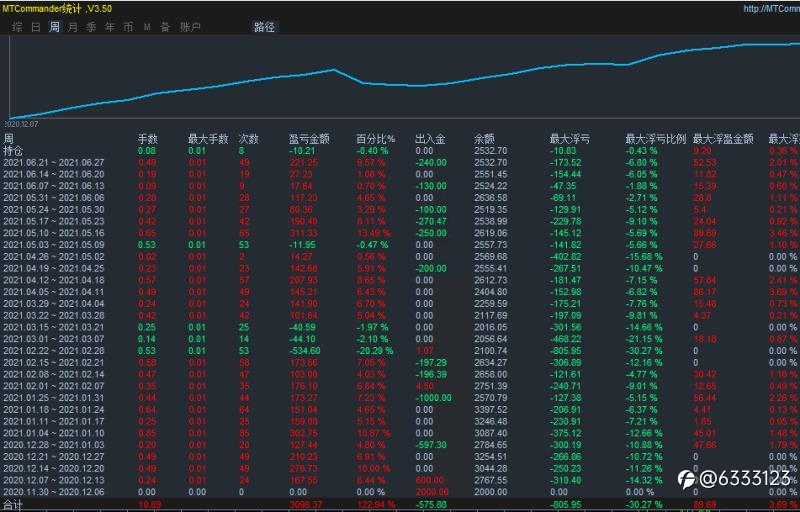Click the 路径 path button

point(264,28)
